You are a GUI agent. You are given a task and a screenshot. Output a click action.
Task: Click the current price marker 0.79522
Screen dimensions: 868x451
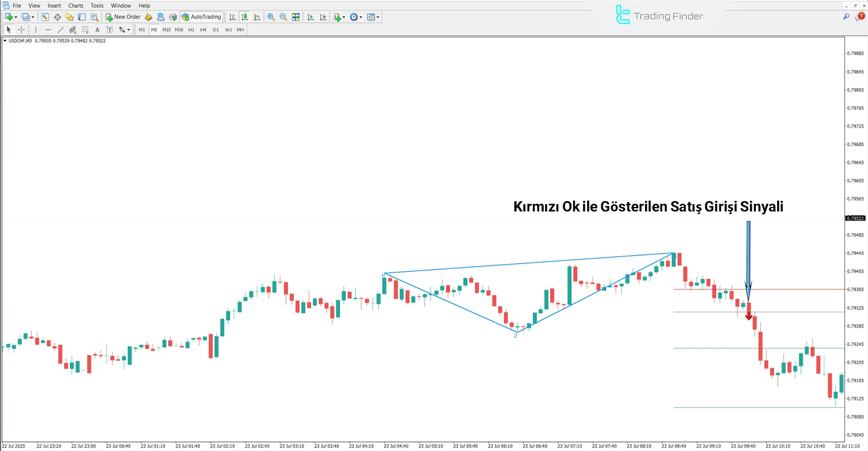point(855,218)
